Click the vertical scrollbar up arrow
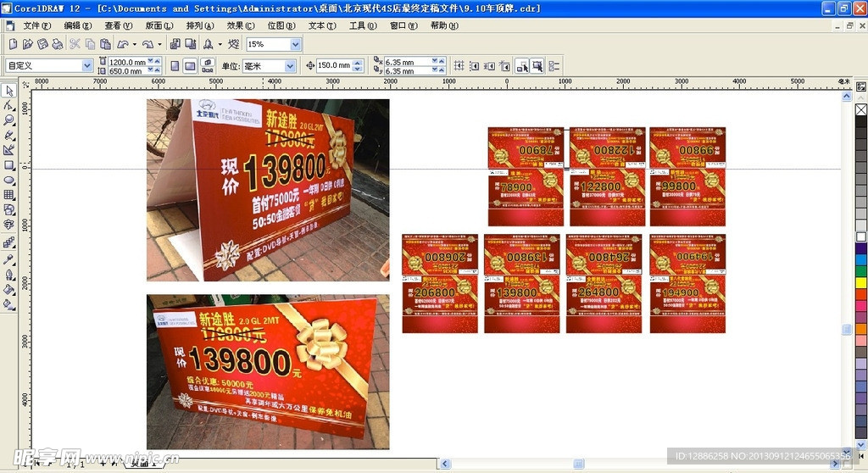The height and width of the screenshot is (473, 868). pyautogui.click(x=847, y=96)
